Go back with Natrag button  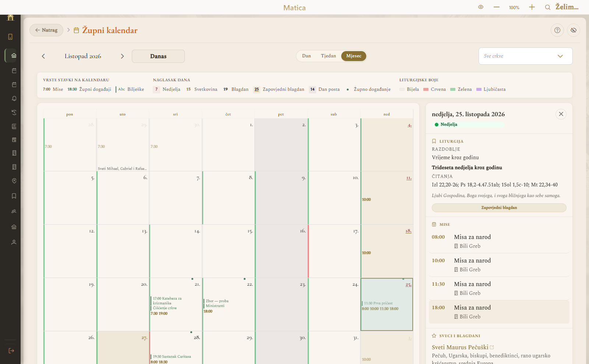click(x=46, y=30)
